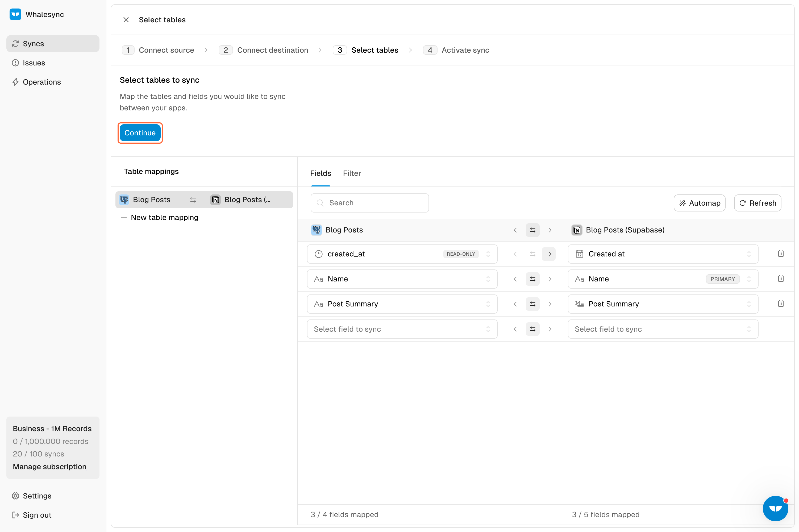Select two-way sync for the empty field row
799x532 pixels.
tap(533, 329)
